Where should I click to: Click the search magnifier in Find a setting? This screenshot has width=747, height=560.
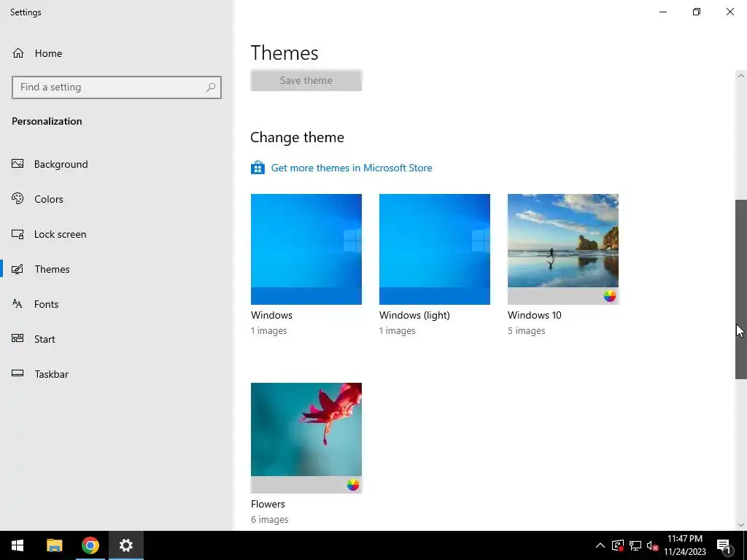pyautogui.click(x=211, y=87)
